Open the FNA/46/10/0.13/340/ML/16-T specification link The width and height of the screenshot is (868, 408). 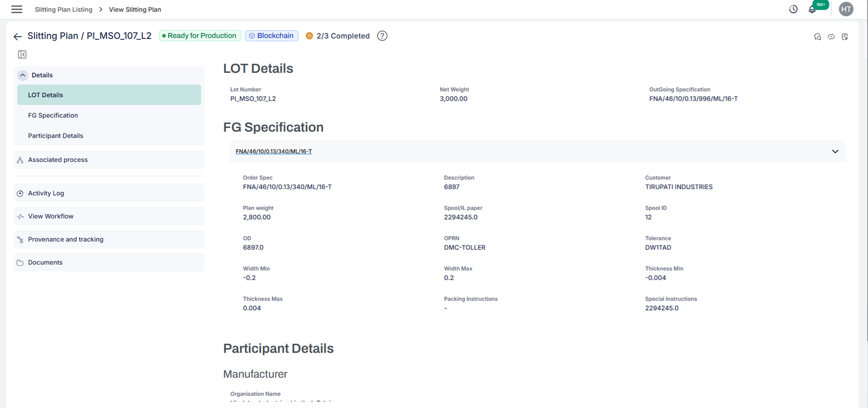[x=273, y=152]
